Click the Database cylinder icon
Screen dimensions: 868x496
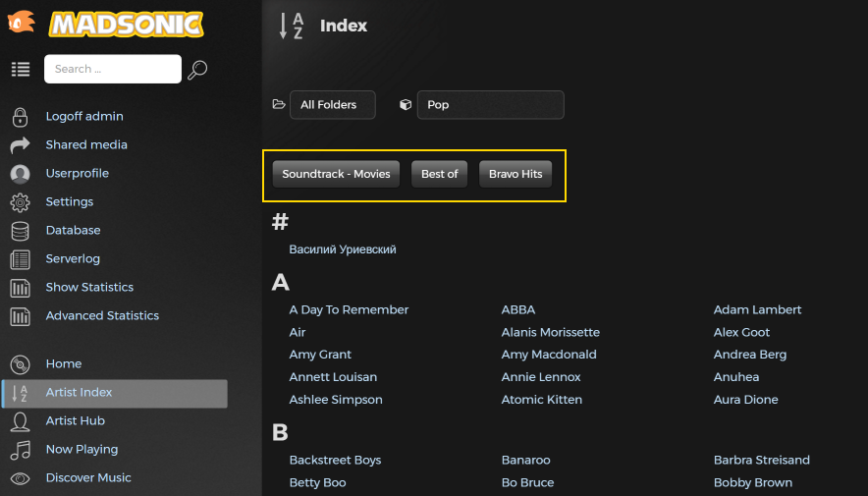tap(20, 231)
